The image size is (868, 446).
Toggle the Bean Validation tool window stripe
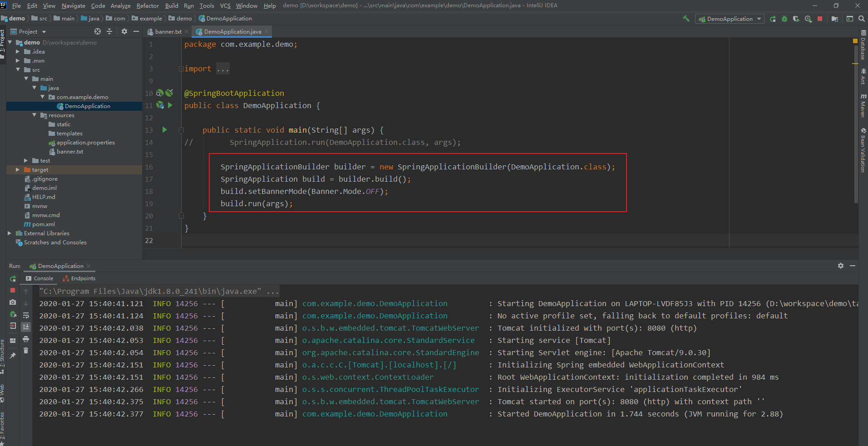click(863, 150)
